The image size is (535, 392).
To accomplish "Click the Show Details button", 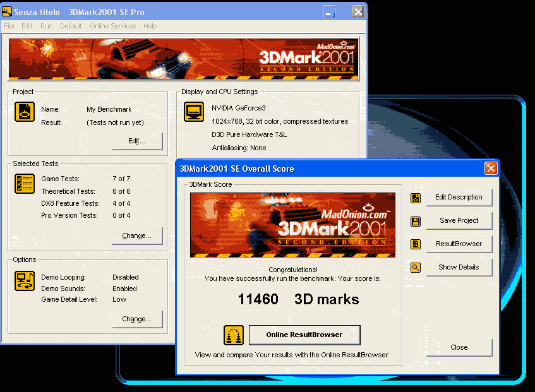I will click(x=459, y=267).
